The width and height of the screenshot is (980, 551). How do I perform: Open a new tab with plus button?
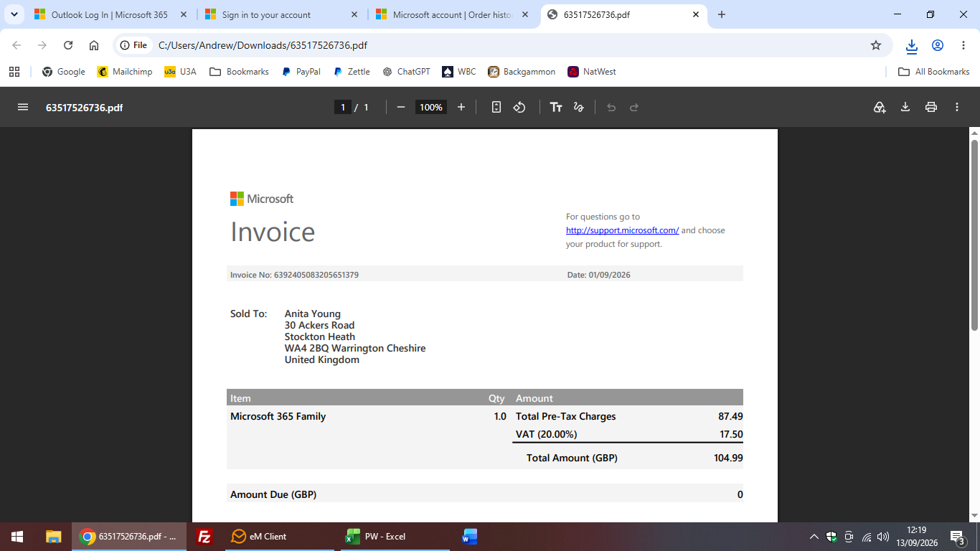(x=722, y=14)
